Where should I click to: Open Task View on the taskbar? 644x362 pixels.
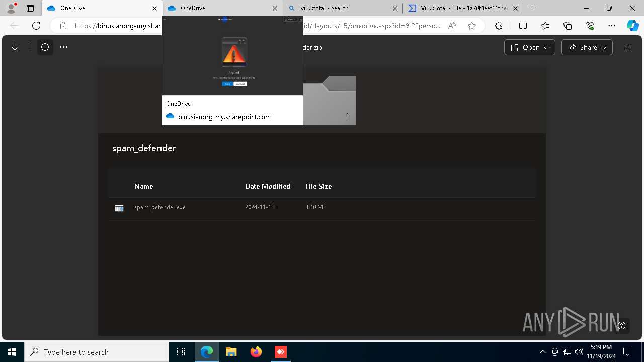(x=181, y=352)
